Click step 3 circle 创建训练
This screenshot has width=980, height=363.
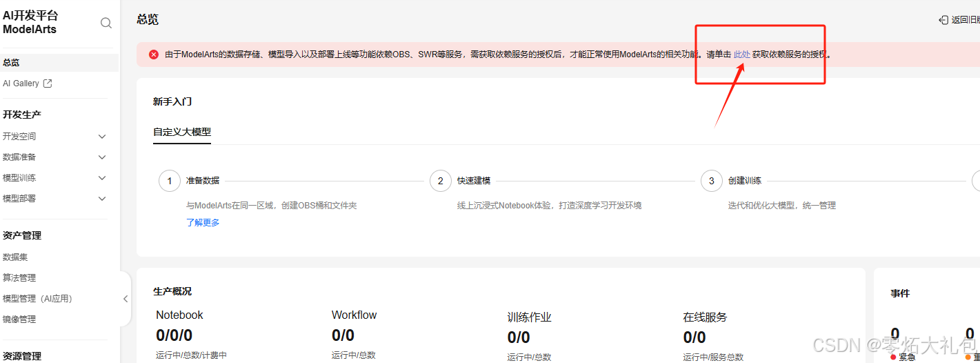coord(712,181)
